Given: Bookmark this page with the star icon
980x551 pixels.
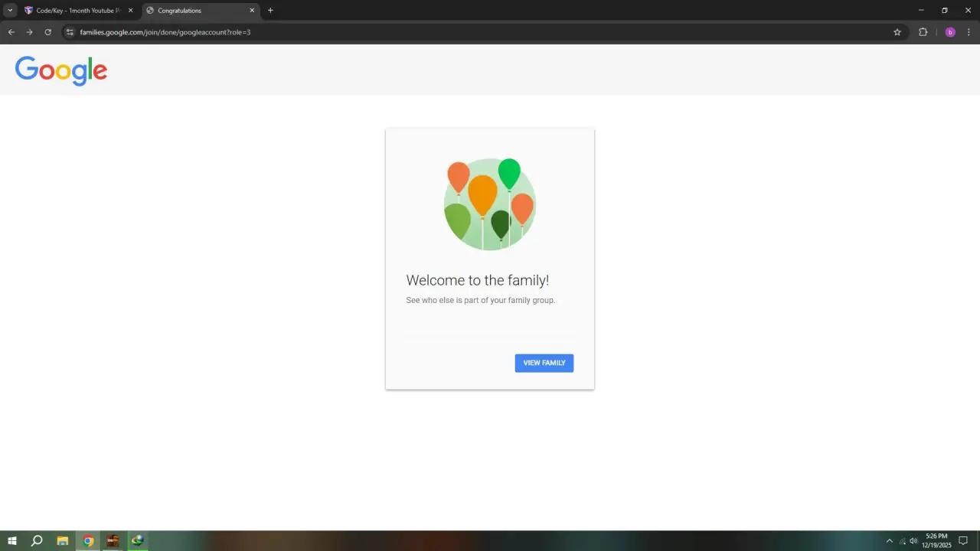Looking at the screenshot, I should tap(897, 32).
